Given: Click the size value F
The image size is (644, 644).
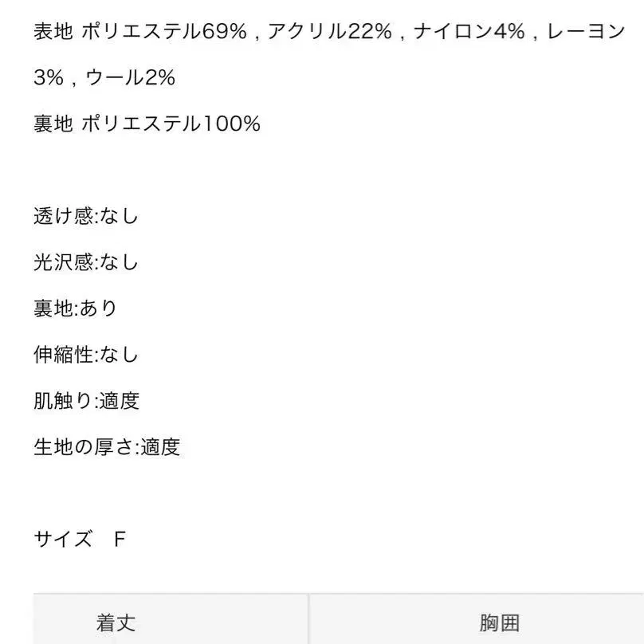Looking at the screenshot, I should coord(120,539).
